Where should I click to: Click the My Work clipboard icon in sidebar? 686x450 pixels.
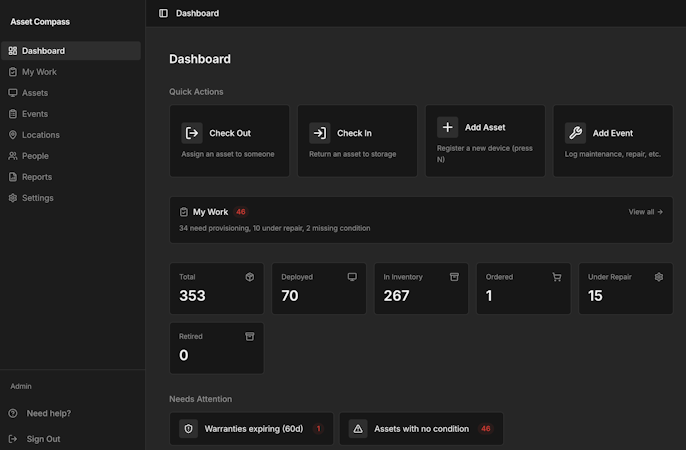click(13, 72)
